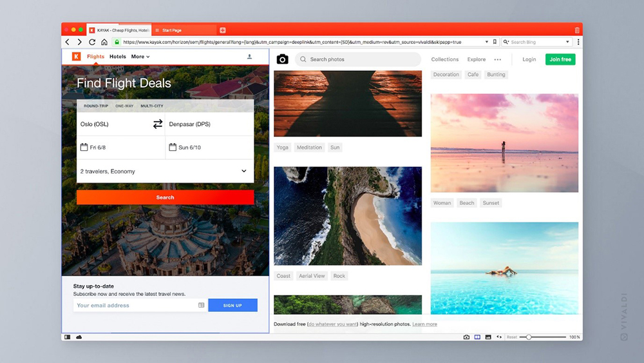Go to the browser home page
Screen dimensions: 644x363
[104, 42]
